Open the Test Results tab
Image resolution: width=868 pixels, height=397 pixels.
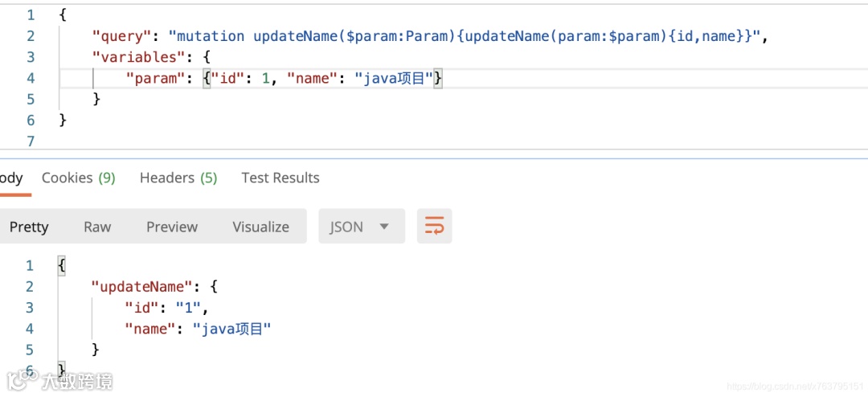click(280, 178)
